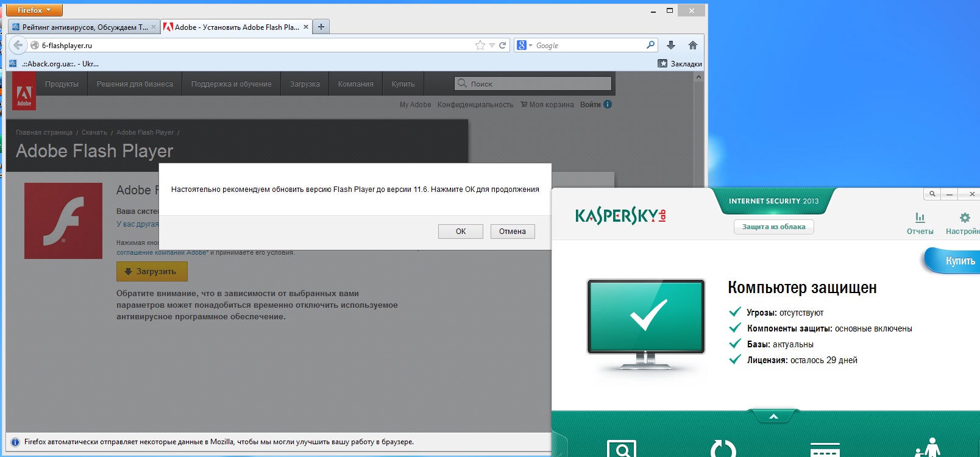Open the Firefox downloads arrow
Viewport: 980px width, 457px height.
[x=671, y=45]
